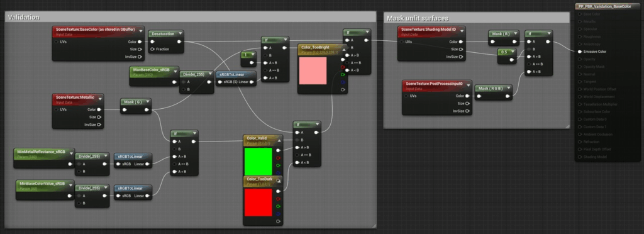Click the Shading Model ID Size pin
The height and width of the screenshot is (234, 644).
461,49
